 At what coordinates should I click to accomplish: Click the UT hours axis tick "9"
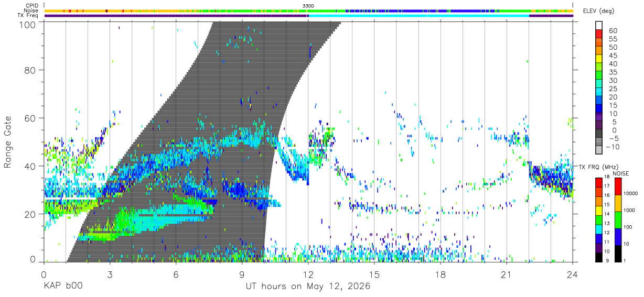[x=242, y=275]
